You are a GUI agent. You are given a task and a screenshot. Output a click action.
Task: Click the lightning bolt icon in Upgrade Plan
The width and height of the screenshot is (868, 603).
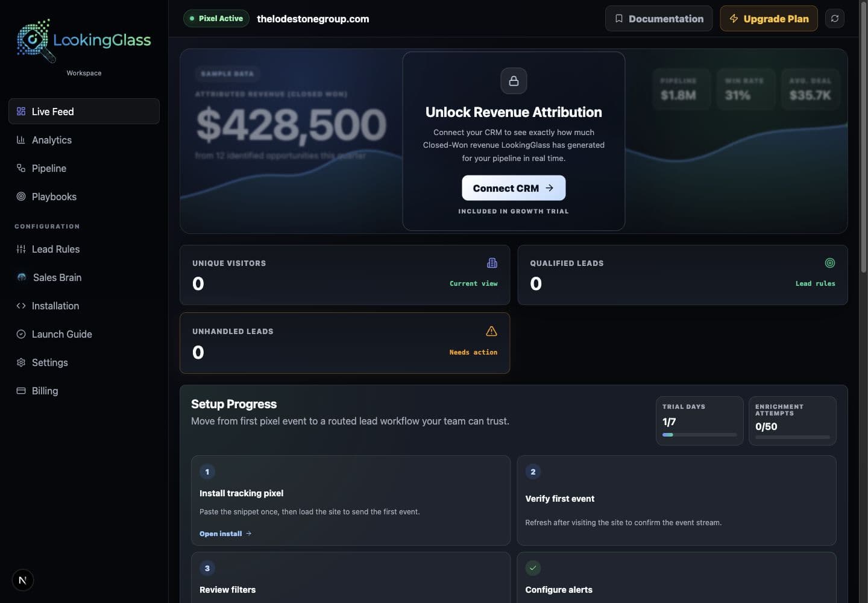pyautogui.click(x=734, y=19)
